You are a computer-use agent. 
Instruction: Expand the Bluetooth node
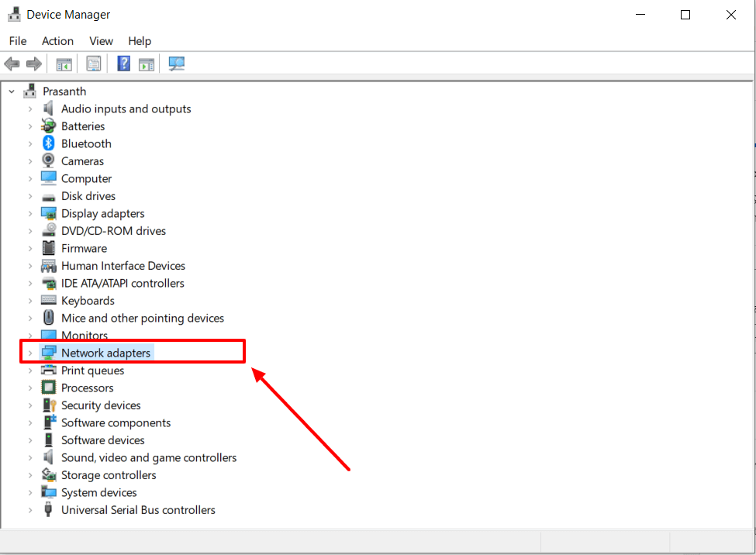30,143
